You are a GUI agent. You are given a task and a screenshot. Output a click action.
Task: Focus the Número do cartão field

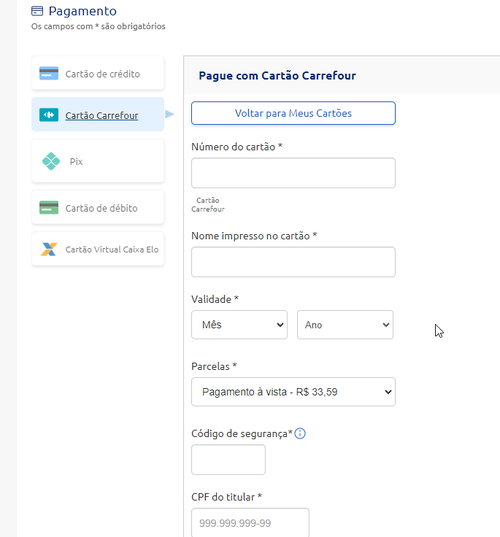293,173
